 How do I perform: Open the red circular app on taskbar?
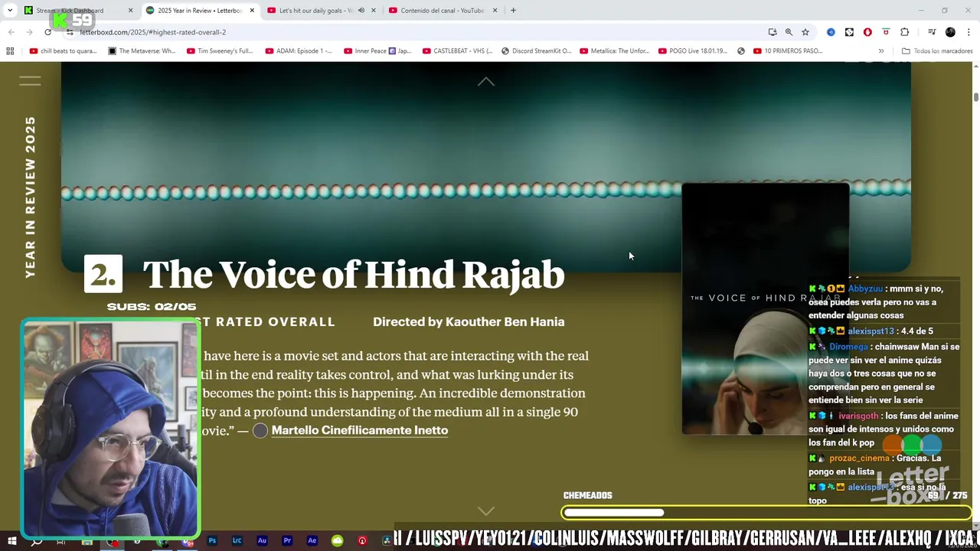click(362, 541)
